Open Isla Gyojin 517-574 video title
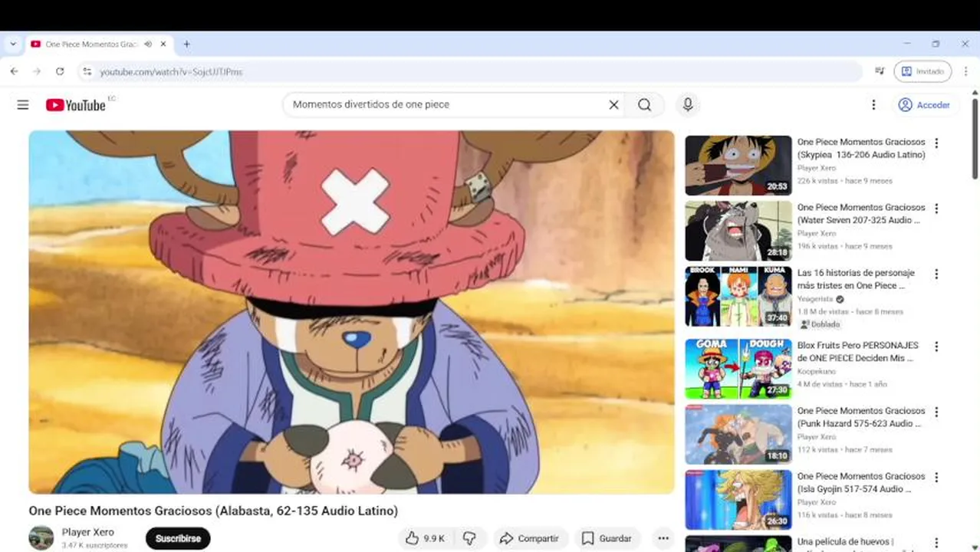 click(861, 481)
